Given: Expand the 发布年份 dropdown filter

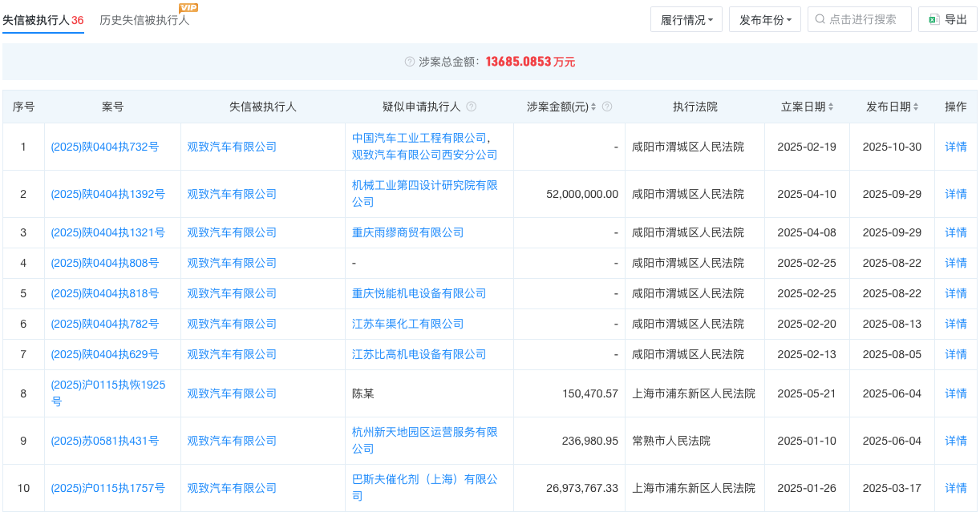Looking at the screenshot, I should coord(764,19).
